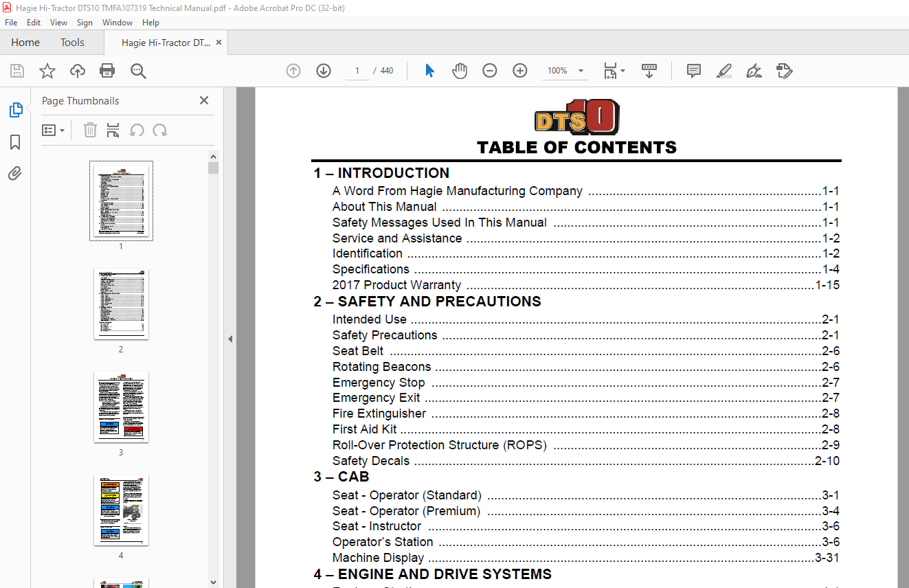Switch to the Home tab
909x588 pixels.
[x=25, y=43]
